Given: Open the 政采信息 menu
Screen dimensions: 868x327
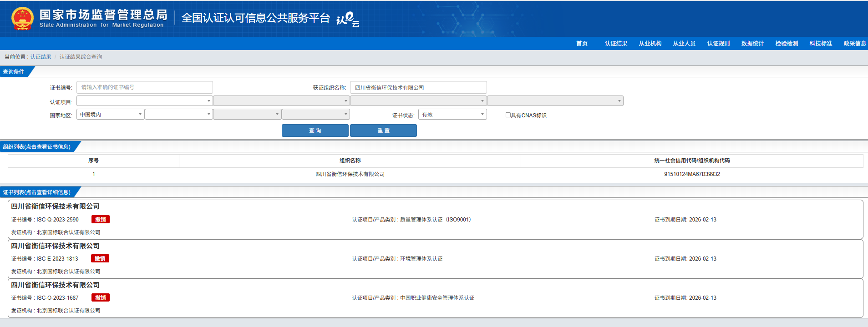Looking at the screenshot, I should [855, 44].
